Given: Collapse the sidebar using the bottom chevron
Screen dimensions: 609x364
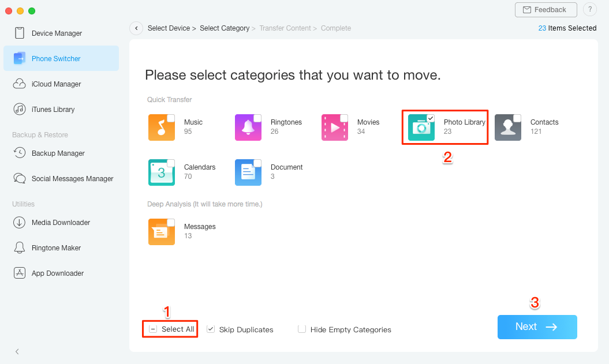Looking at the screenshot, I should [17, 351].
